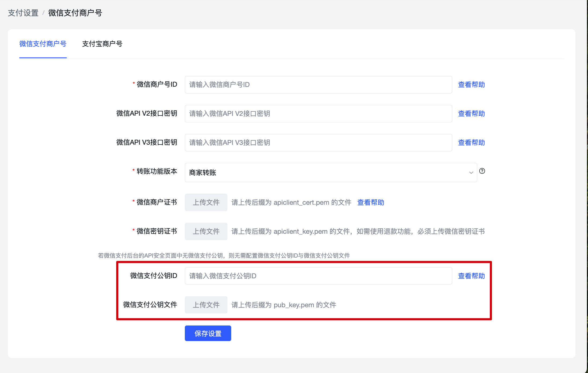Image resolution: width=588 pixels, height=373 pixels.
Task: Focus the 微信API V3接口密钥 input field
Action: click(x=318, y=143)
